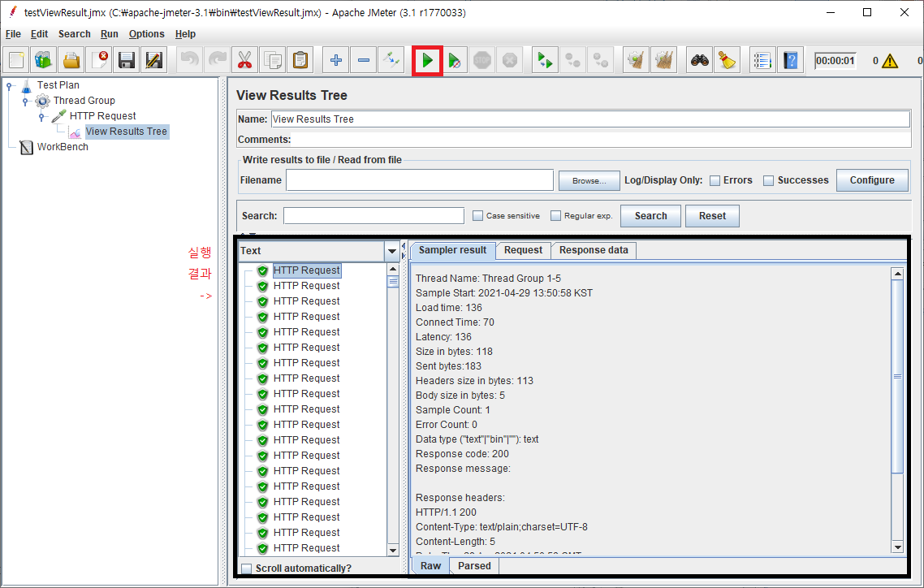The height and width of the screenshot is (588, 924).
Task: Click the Stop test icon
Action: click(482, 60)
